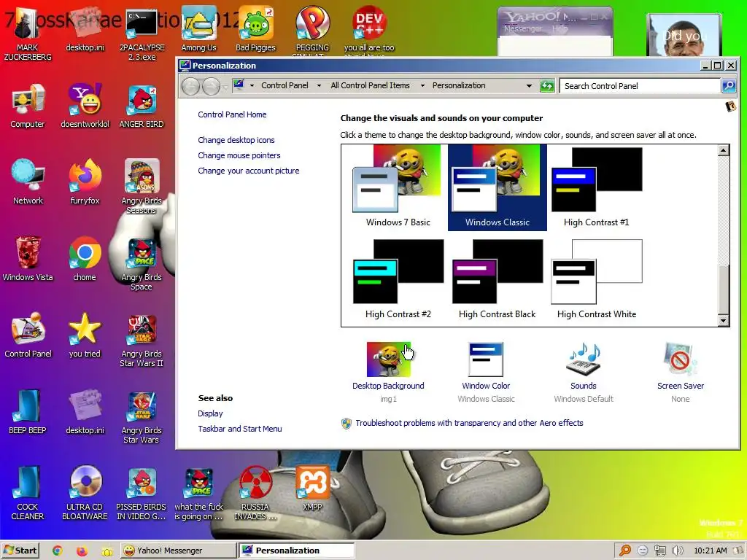The width and height of the screenshot is (747, 560).
Task: Select the Angry Birds Seasons icon
Action: 142,187
